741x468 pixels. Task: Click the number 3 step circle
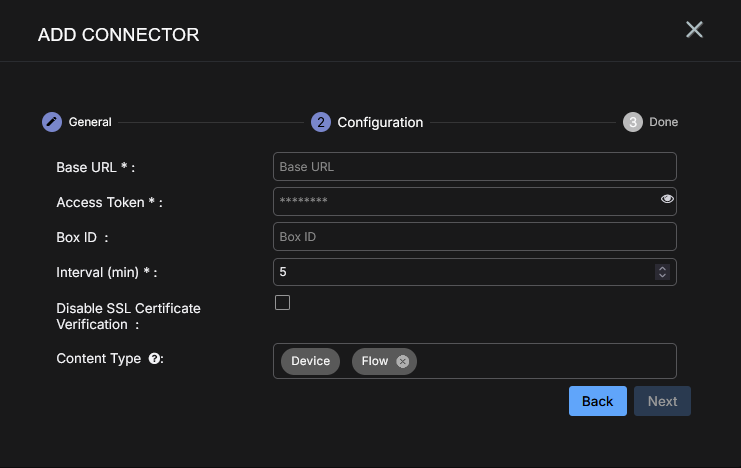632,122
